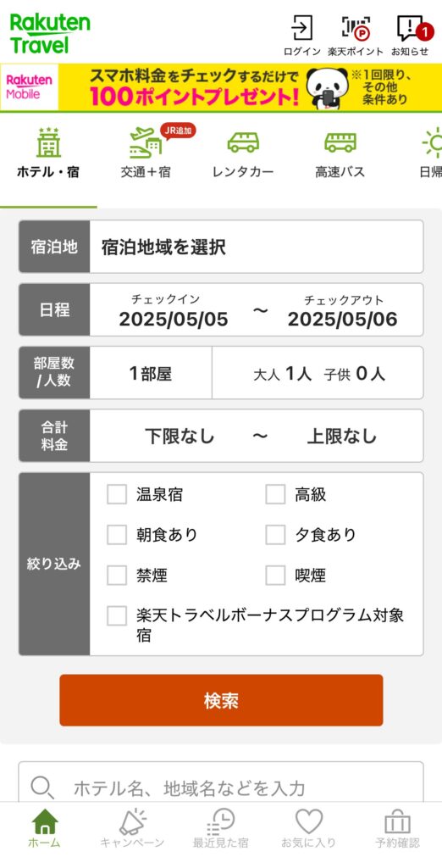442x868 pixels.
Task: Select the レンタカー car icon
Action: 243,142
